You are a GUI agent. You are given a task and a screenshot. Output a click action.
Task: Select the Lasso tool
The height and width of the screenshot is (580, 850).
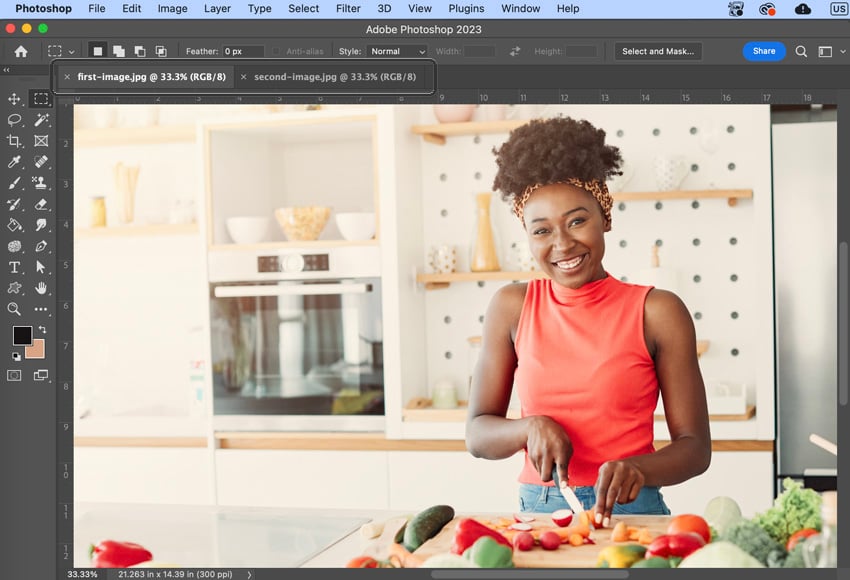tap(13, 120)
